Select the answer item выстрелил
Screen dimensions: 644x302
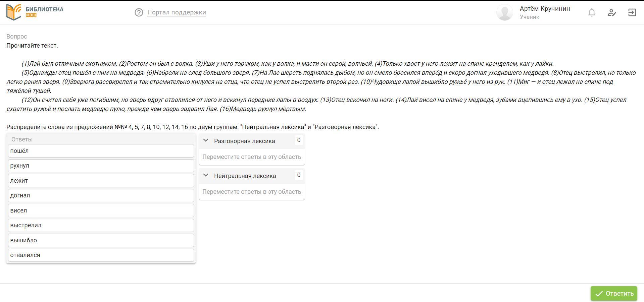[101, 225]
